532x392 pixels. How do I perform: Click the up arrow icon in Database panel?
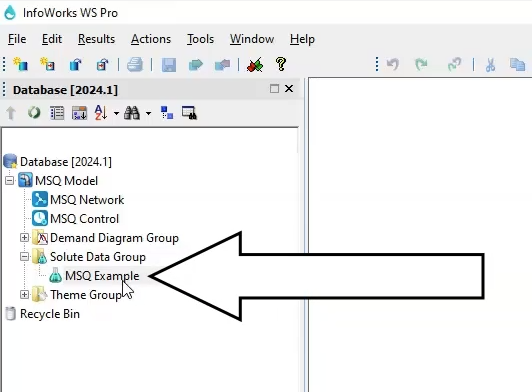pos(11,113)
